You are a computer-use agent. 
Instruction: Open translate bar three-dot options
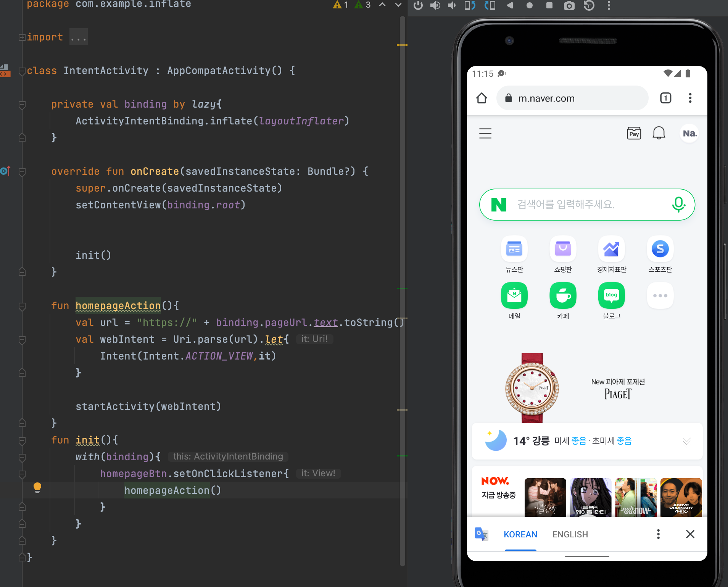pos(658,534)
